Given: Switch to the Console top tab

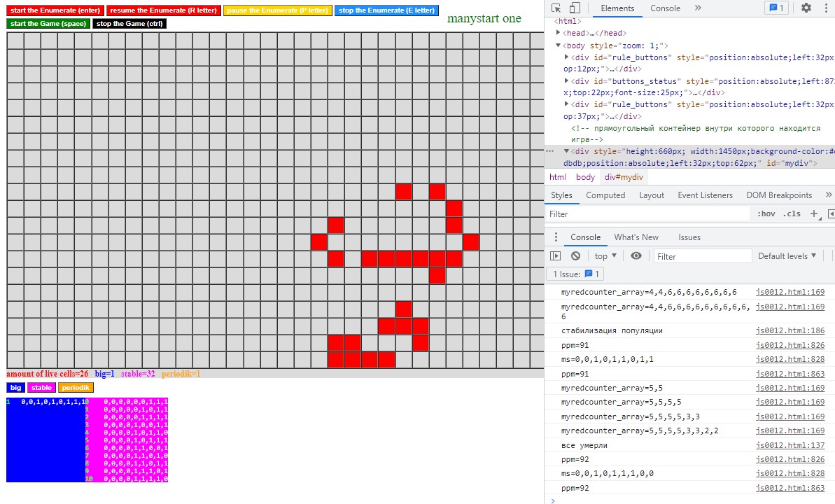Looking at the screenshot, I should pos(665,8).
